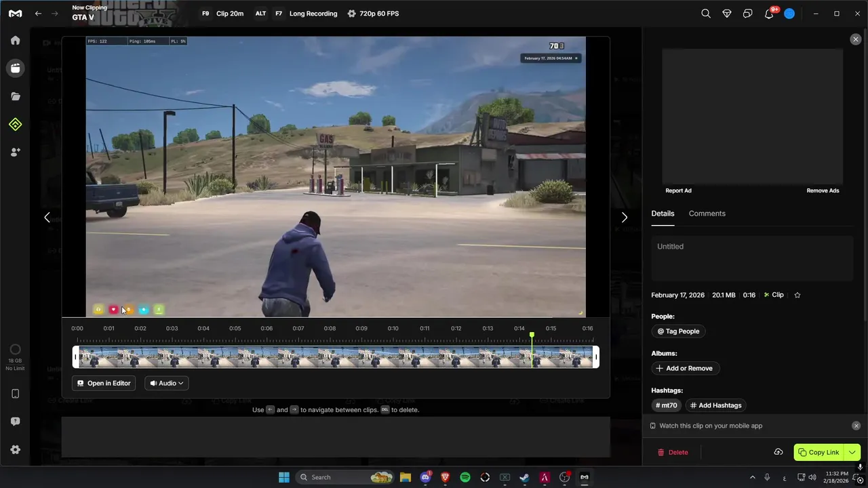Click the albums Add or Remove button

pos(685,369)
